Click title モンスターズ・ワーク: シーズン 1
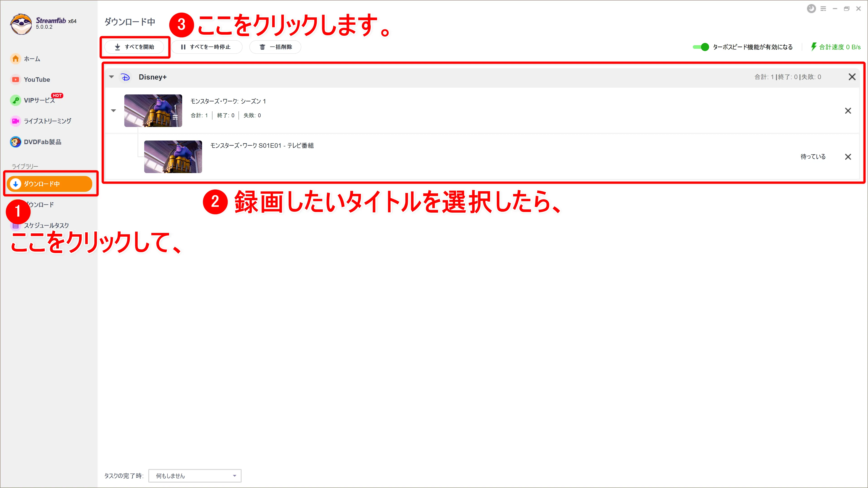The image size is (868, 488). 228,101
